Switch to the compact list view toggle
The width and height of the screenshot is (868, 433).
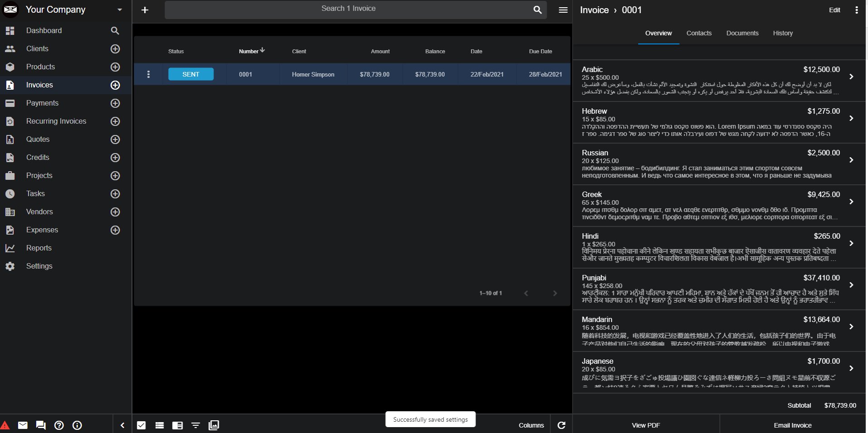159,425
